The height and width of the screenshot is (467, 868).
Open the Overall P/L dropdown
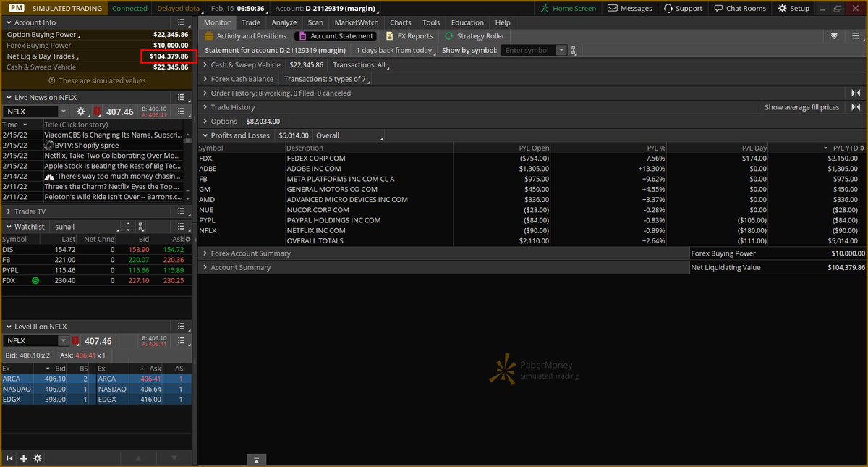point(348,135)
